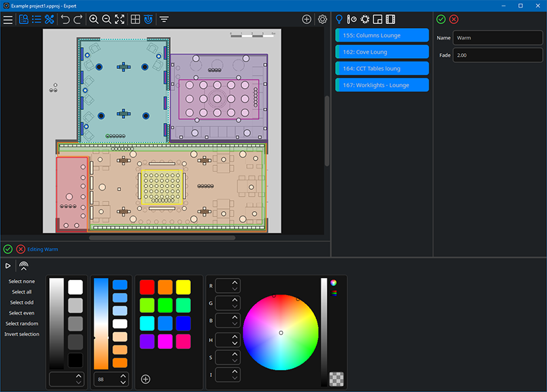Viewport: 547px width, 392px height.
Task: Pick the mid gray intensity swatch
Action: coord(75,324)
